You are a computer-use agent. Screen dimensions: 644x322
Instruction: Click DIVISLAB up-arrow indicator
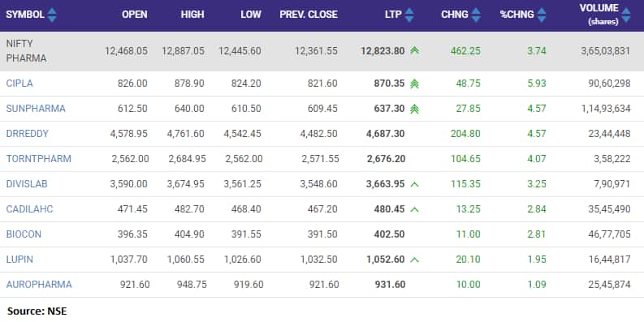(x=414, y=185)
